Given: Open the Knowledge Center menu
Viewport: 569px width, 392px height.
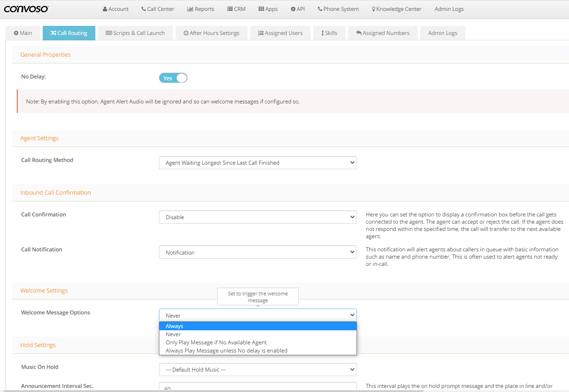Looking at the screenshot, I should [x=396, y=9].
